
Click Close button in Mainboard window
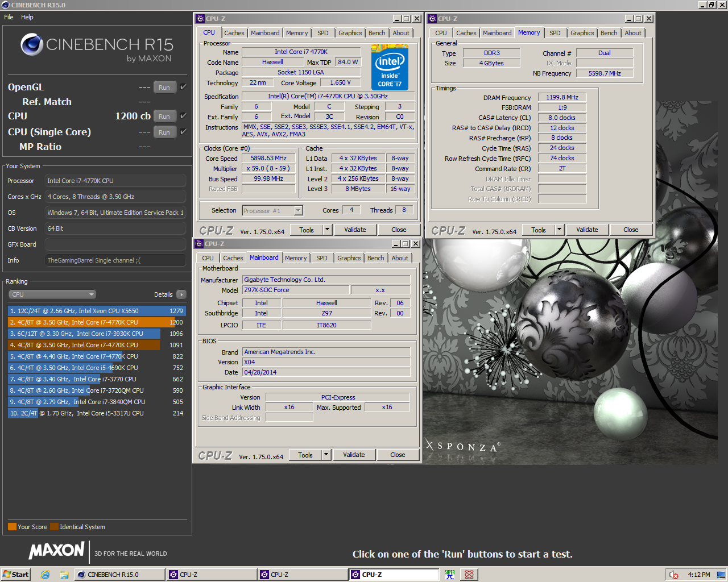pyautogui.click(x=398, y=455)
